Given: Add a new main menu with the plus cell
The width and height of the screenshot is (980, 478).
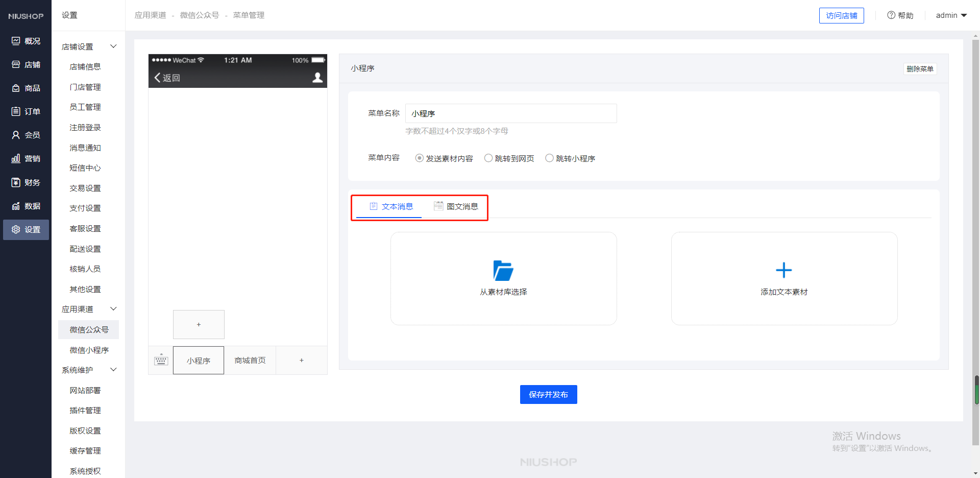Looking at the screenshot, I should 302,361.
